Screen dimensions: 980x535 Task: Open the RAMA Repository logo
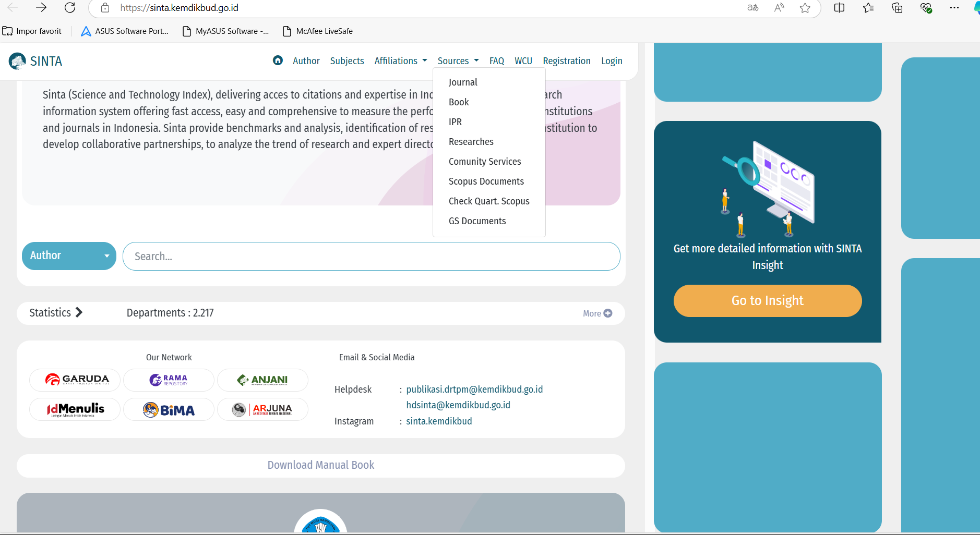tap(169, 380)
